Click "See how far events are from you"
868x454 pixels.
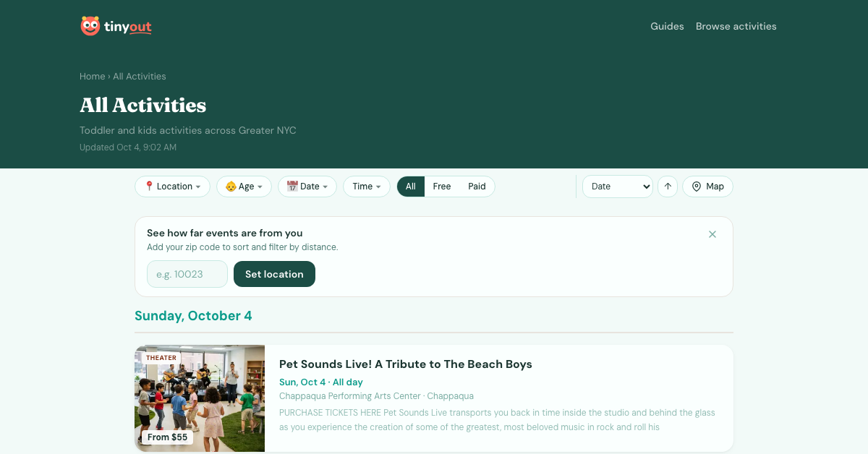[x=225, y=233]
